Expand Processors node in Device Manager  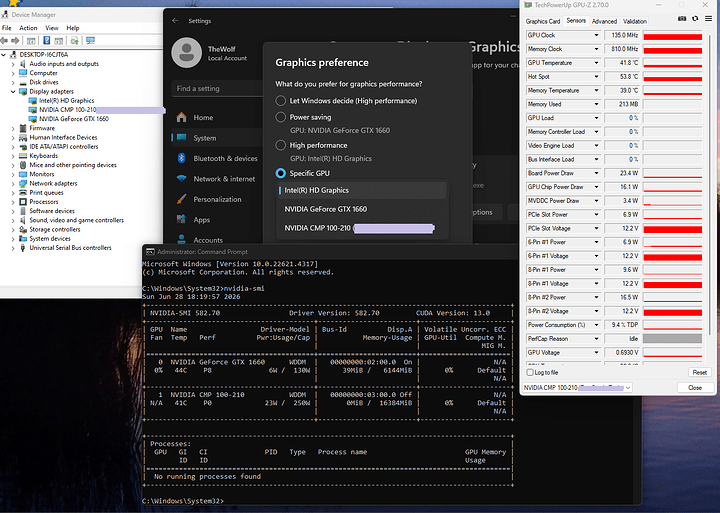tap(13, 202)
